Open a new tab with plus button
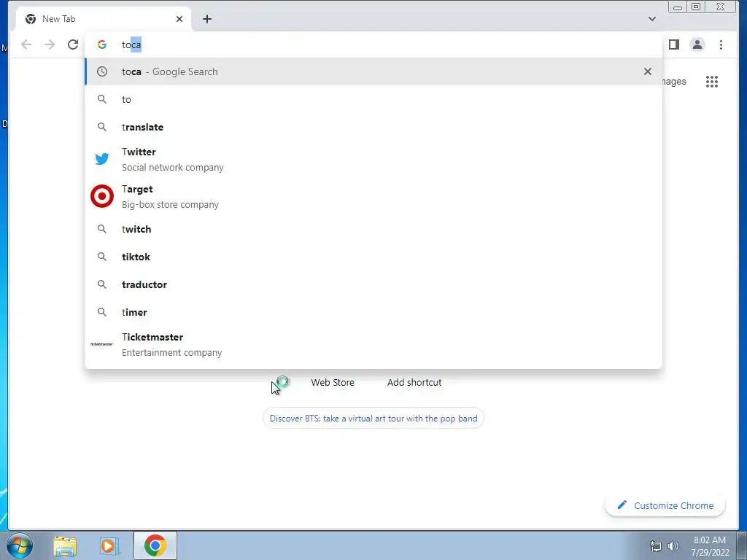Viewport: 747px width, 560px height. [206, 19]
